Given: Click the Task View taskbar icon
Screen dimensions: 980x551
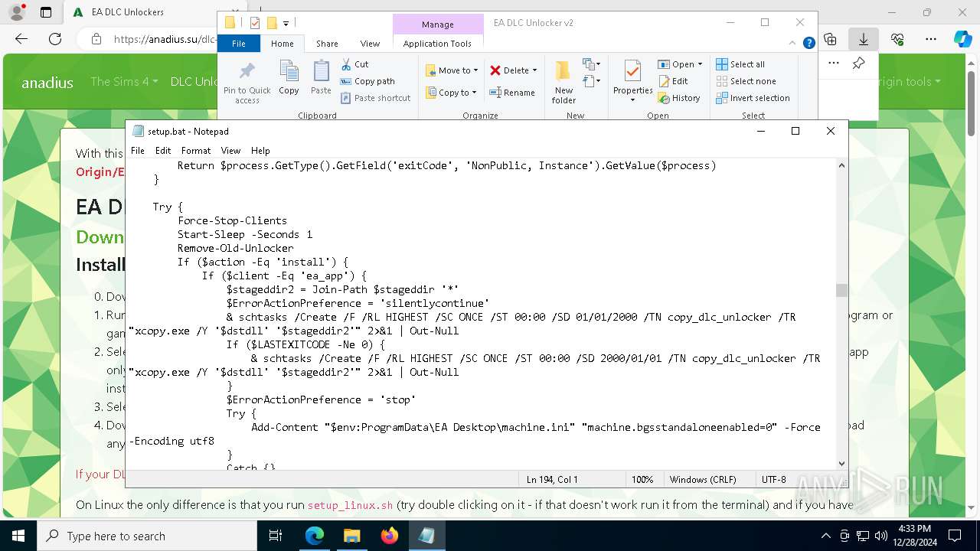Looking at the screenshot, I should (276, 536).
